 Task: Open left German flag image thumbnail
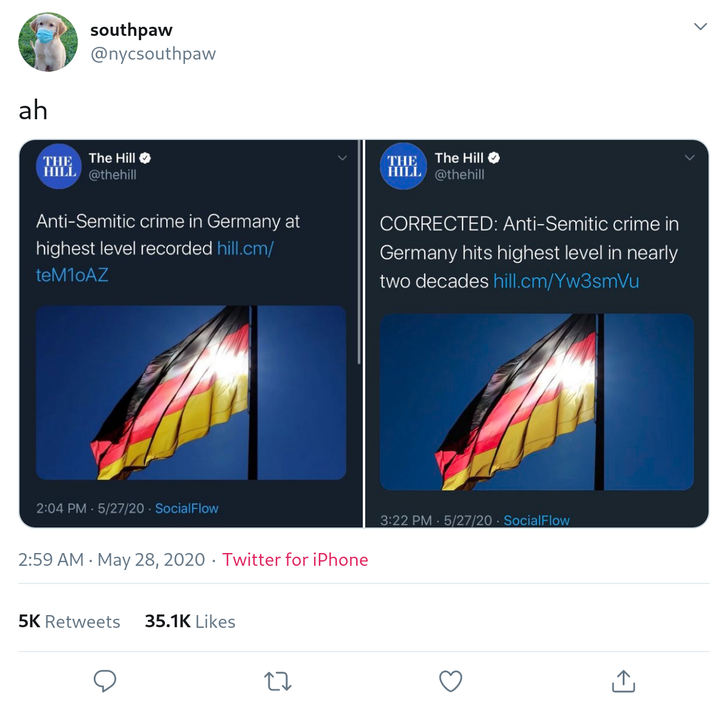(x=191, y=392)
